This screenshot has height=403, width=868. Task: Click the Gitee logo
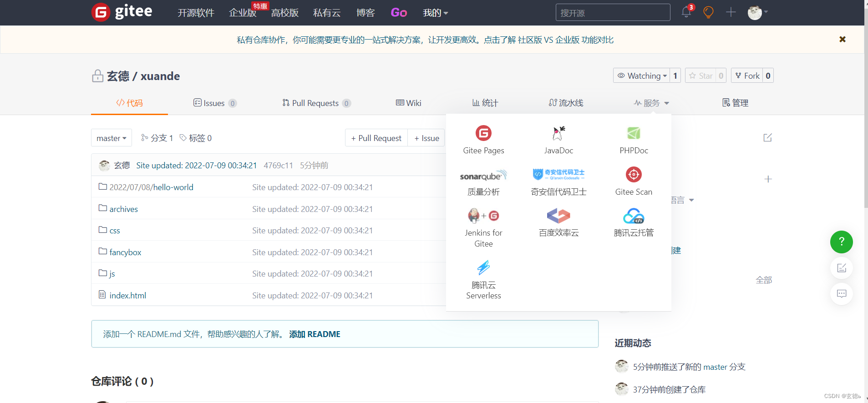(122, 12)
